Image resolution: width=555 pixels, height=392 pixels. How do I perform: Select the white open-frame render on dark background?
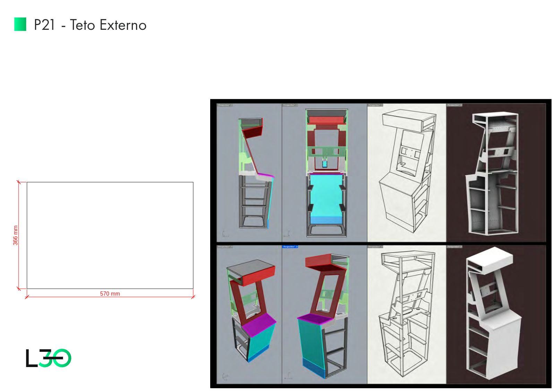(x=496, y=173)
